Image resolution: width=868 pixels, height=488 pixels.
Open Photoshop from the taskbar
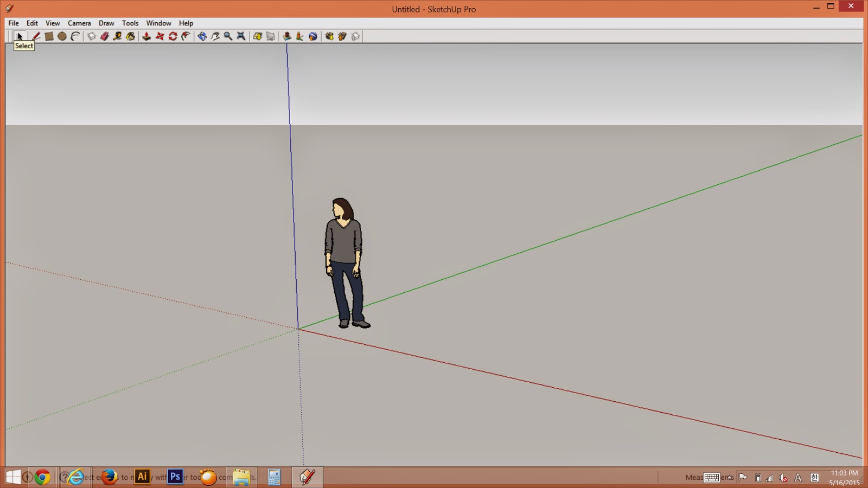tap(175, 477)
